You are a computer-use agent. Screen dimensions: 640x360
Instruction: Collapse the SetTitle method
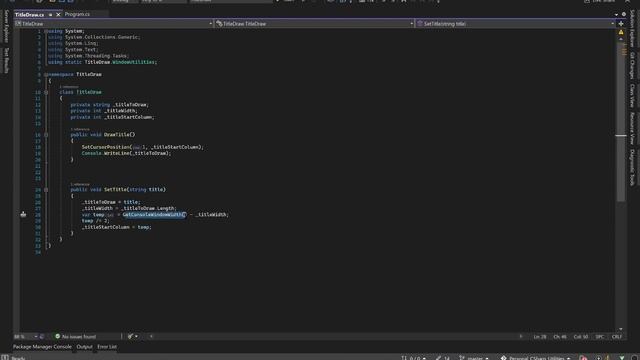[46, 190]
